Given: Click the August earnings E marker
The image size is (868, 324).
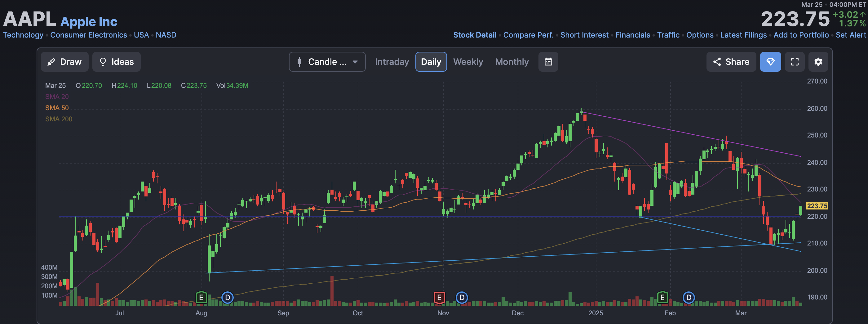Looking at the screenshot, I should click(201, 297).
